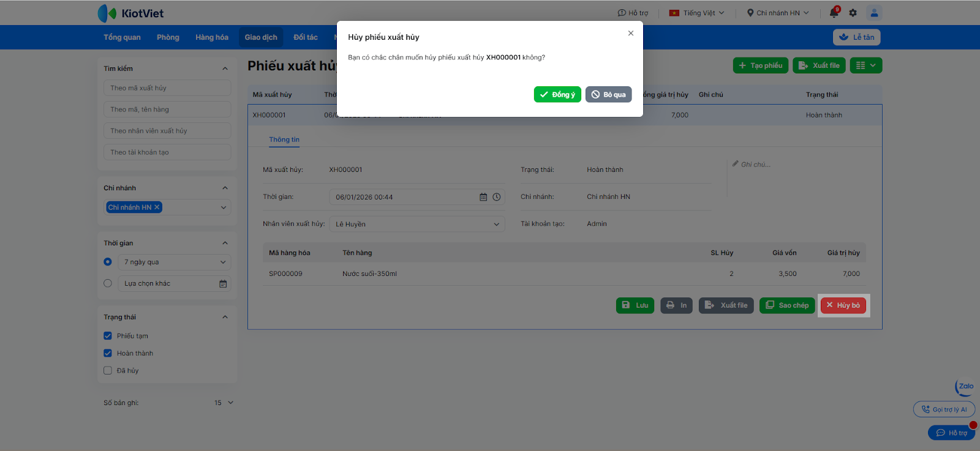
Task: Open the Đối tác menu
Action: click(x=306, y=37)
